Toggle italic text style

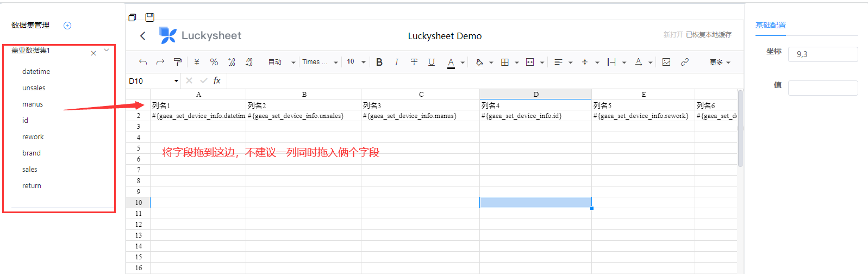click(397, 62)
